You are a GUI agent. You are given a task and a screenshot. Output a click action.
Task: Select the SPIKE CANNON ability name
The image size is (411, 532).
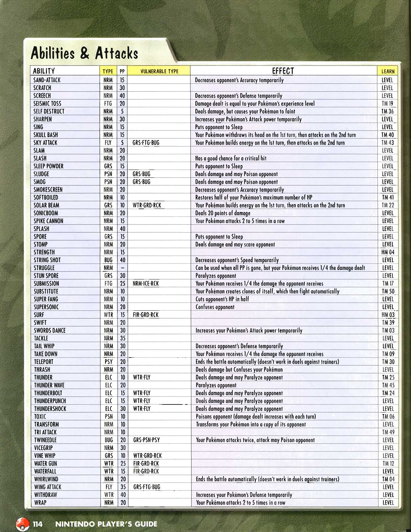pyautogui.click(x=49, y=221)
